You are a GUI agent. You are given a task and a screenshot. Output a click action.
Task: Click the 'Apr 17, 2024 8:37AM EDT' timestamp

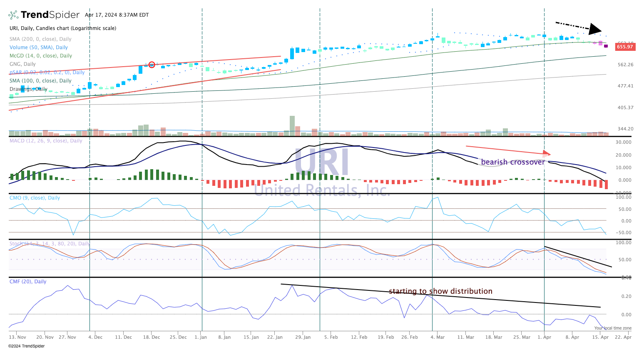(x=117, y=15)
